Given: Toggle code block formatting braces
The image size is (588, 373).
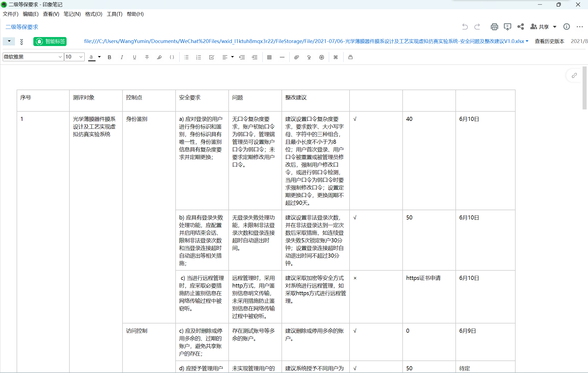Looking at the screenshot, I should click(172, 57).
